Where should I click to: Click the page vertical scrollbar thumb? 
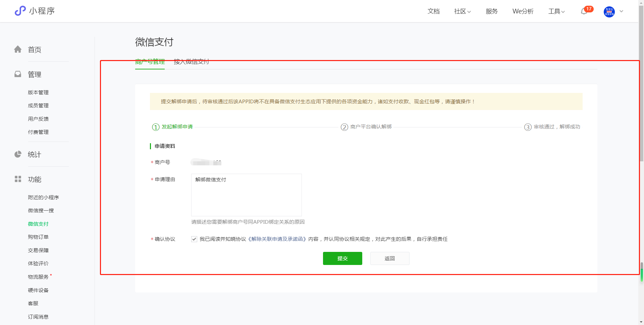point(641,272)
